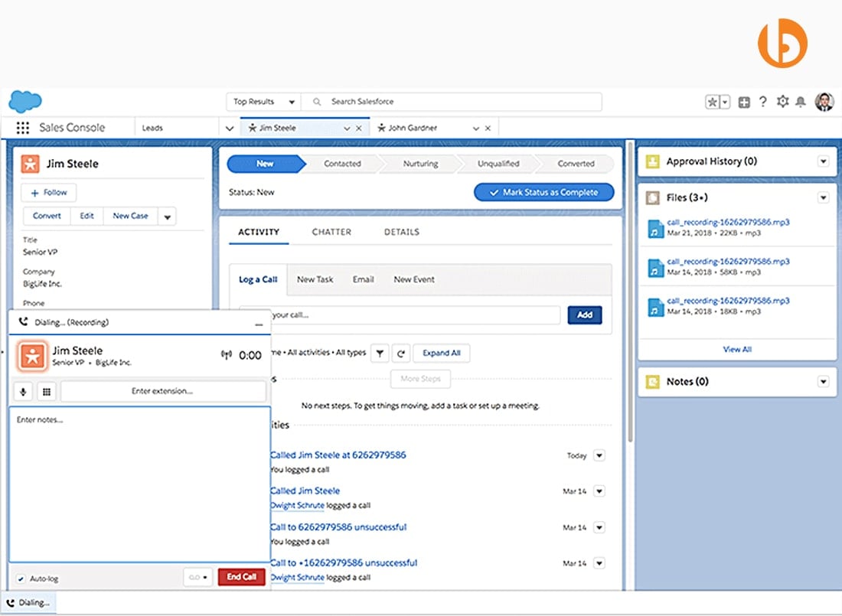Click the 58KB call recording file icon

pos(655,268)
